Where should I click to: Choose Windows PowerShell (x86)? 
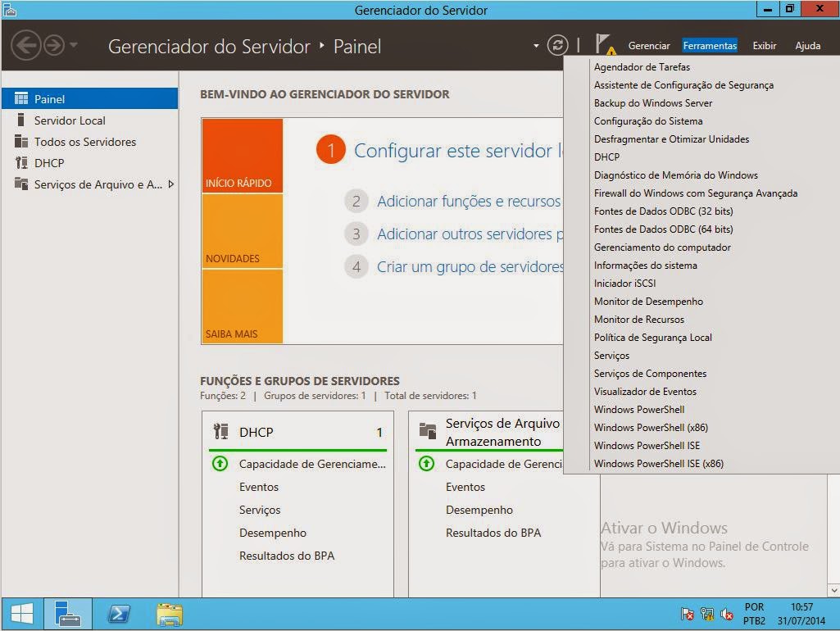(651, 428)
